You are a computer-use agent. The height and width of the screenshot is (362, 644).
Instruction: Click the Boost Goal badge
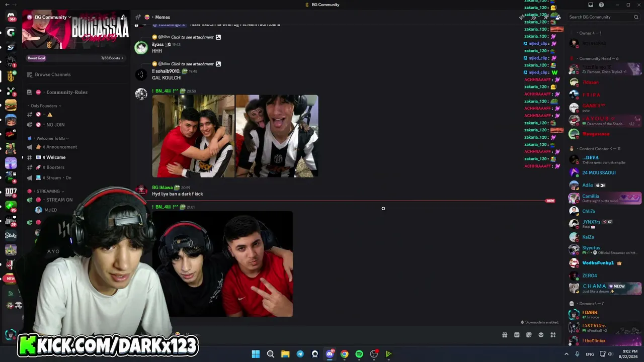[36, 58]
